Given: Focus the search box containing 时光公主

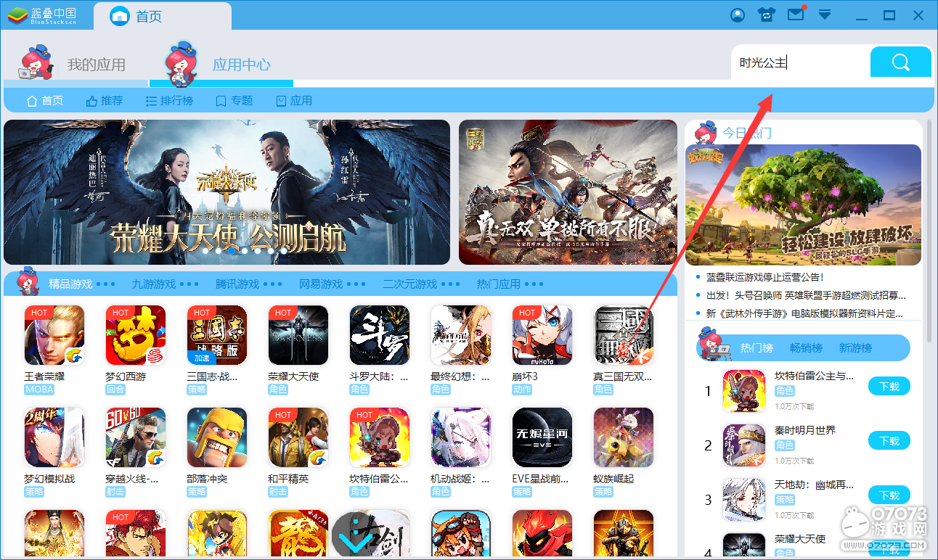Looking at the screenshot, I should (x=800, y=62).
